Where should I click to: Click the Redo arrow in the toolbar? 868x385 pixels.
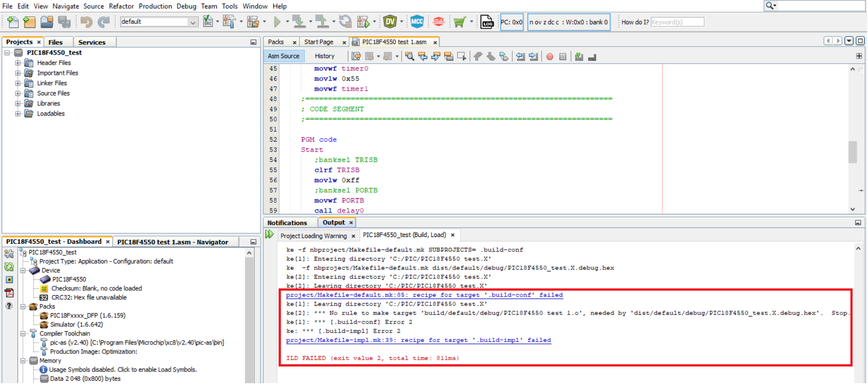point(104,21)
